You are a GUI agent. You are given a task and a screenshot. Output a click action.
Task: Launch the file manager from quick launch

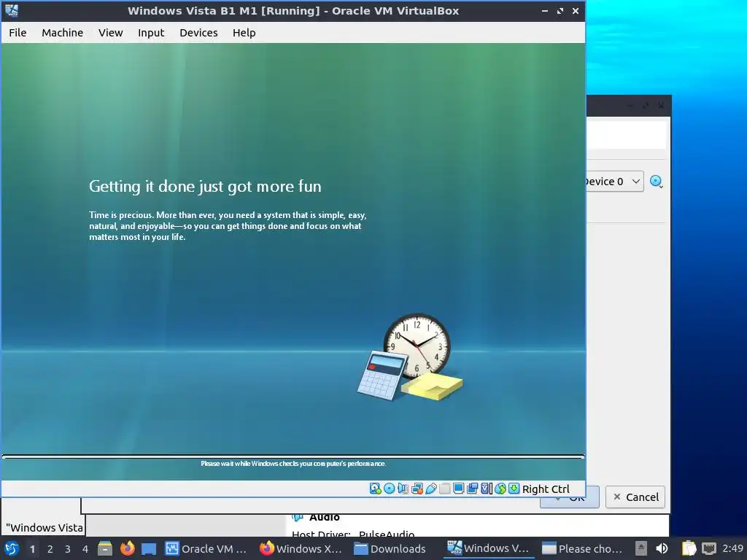click(105, 548)
